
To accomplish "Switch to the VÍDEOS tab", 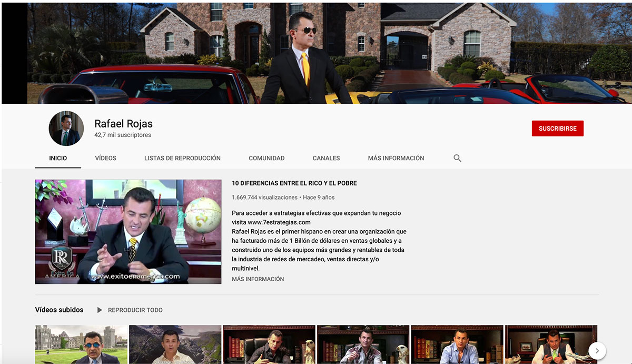I will (x=106, y=158).
